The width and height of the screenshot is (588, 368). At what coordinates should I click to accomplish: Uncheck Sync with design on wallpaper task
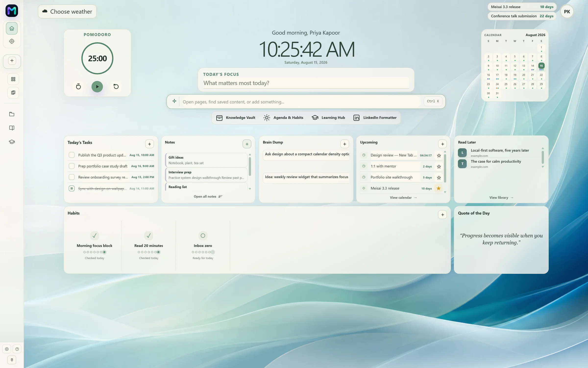point(72,188)
